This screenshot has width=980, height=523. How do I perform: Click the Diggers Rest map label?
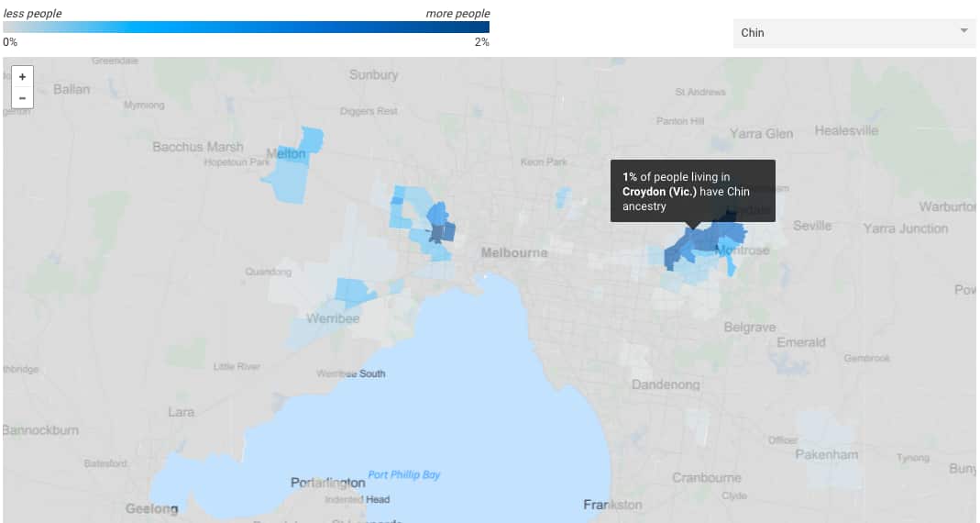[369, 111]
